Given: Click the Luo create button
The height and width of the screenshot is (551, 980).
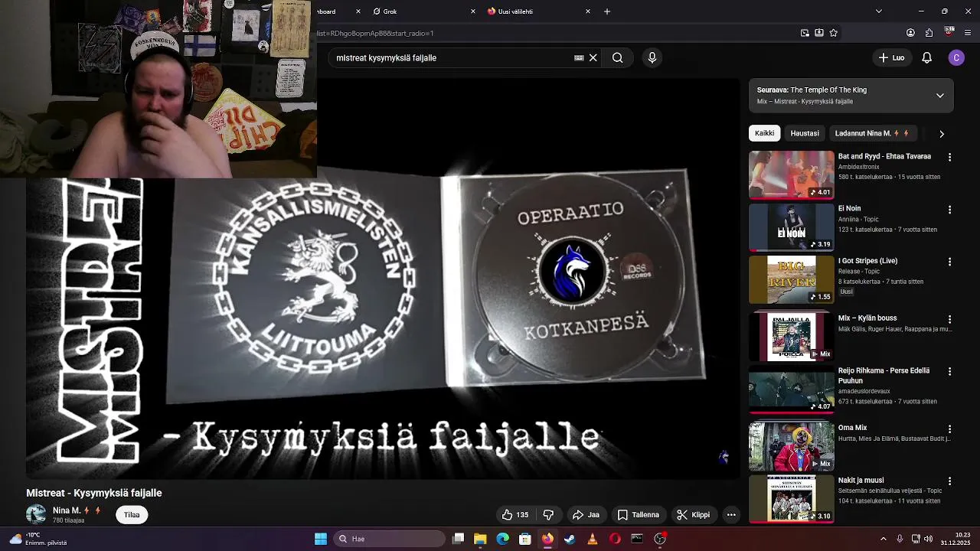Looking at the screenshot, I should (892, 57).
